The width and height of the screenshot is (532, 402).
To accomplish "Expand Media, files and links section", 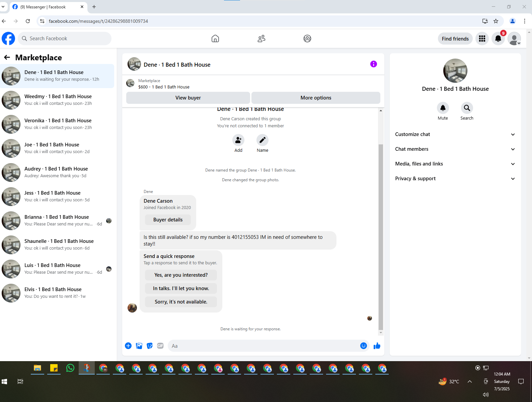I will (455, 164).
